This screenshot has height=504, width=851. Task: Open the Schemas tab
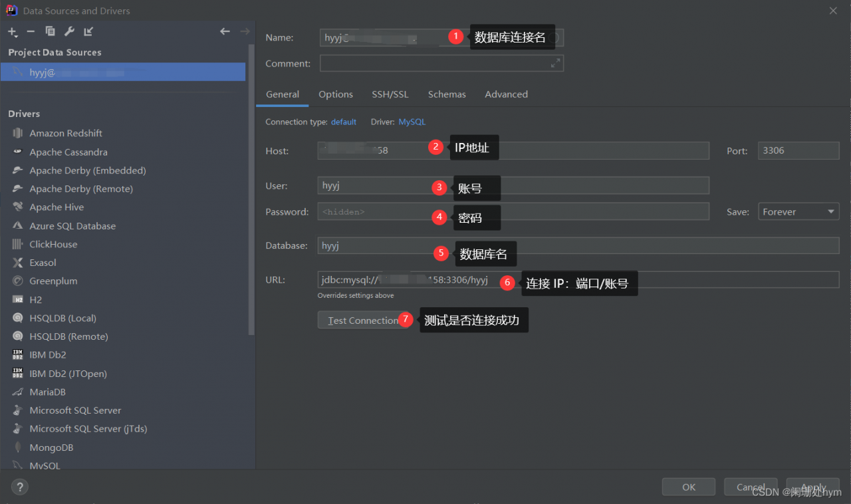(x=447, y=94)
